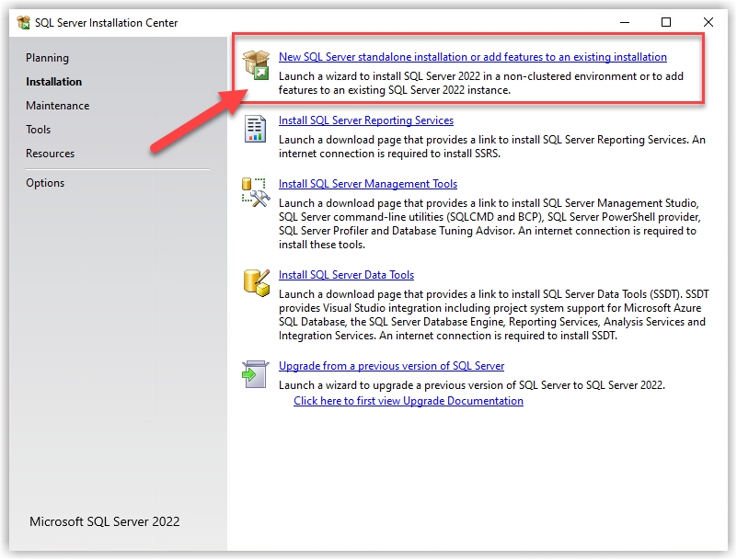
Task: Launch New SQL Server standalone installation link
Action: point(472,57)
